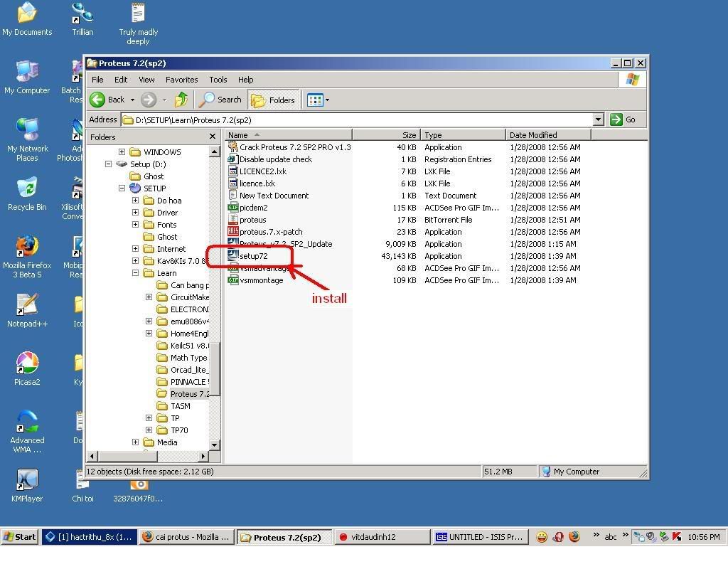The width and height of the screenshot is (728, 569).
Task: Open the address bar dropdown
Action: pyautogui.click(x=599, y=119)
